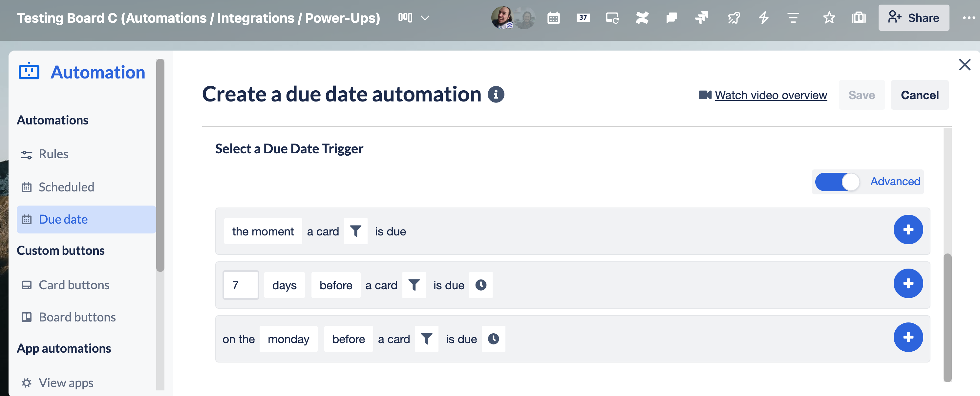Viewport: 980px width, 396px height.
Task: Click the info icon beside automation title
Action: (x=496, y=95)
